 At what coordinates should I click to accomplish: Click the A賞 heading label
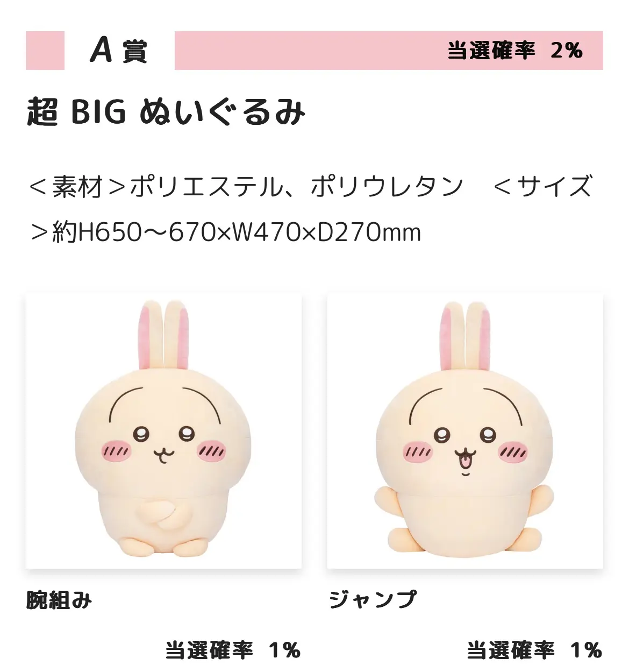(x=118, y=51)
